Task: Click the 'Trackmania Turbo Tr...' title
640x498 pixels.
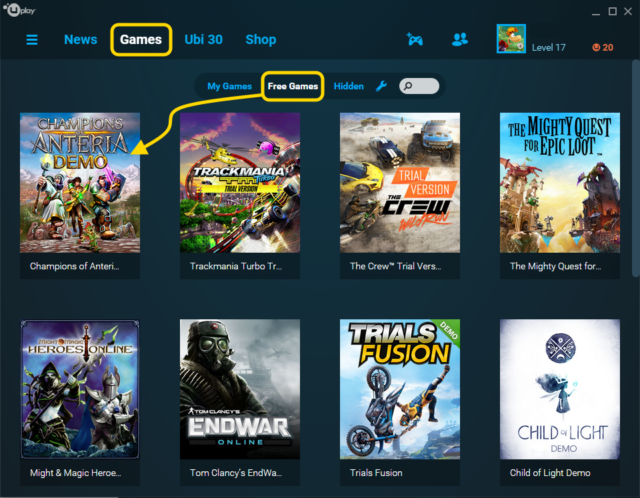Action: pos(236,266)
